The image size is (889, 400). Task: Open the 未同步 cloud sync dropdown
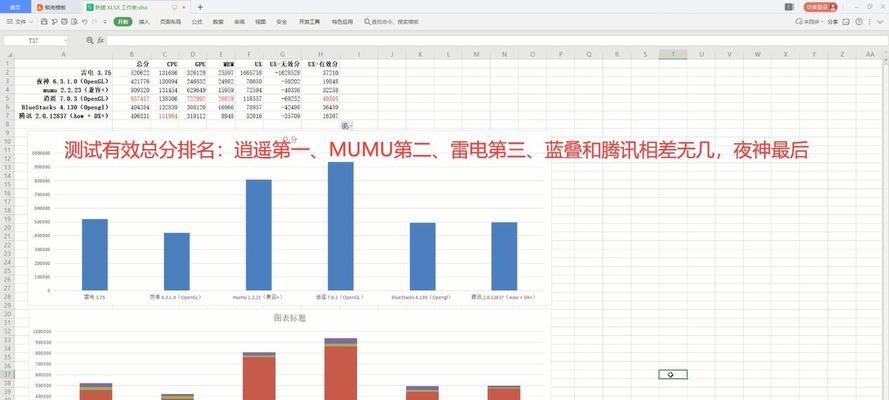pyautogui.click(x=808, y=22)
